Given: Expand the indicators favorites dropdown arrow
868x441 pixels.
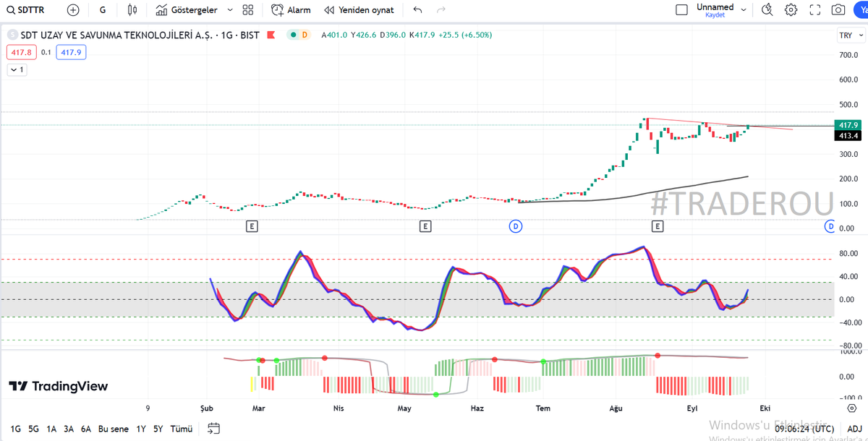Looking at the screenshot, I should point(230,10).
